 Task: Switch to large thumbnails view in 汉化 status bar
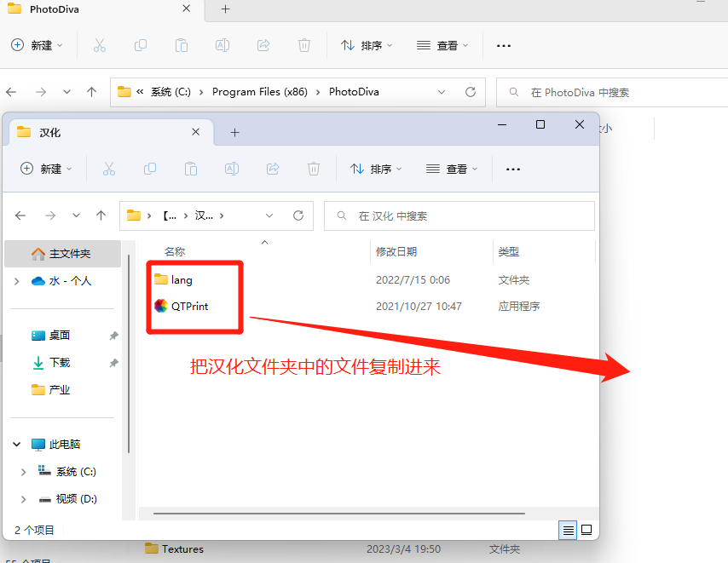[586, 530]
